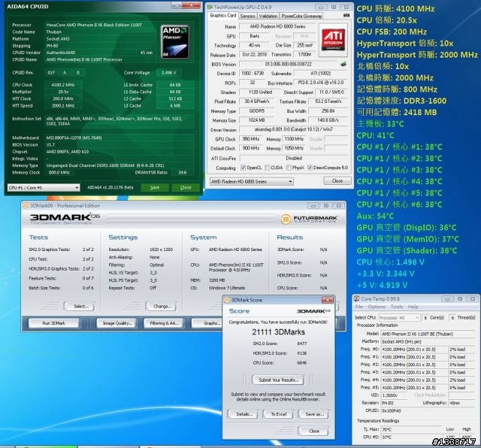Close 3DMark Score dialog via red X
This screenshot has width=481, height=448.
[x=328, y=299]
